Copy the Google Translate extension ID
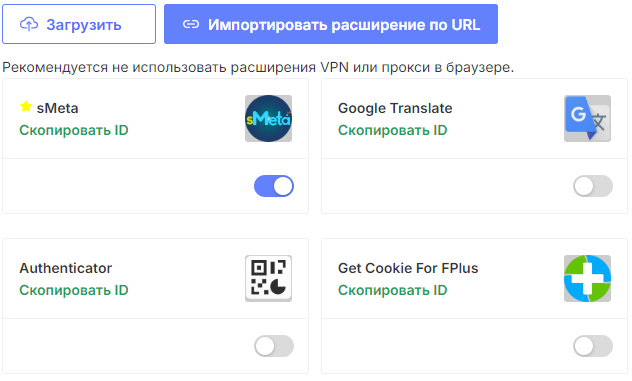Image resolution: width=632 pixels, height=381 pixels. (393, 130)
